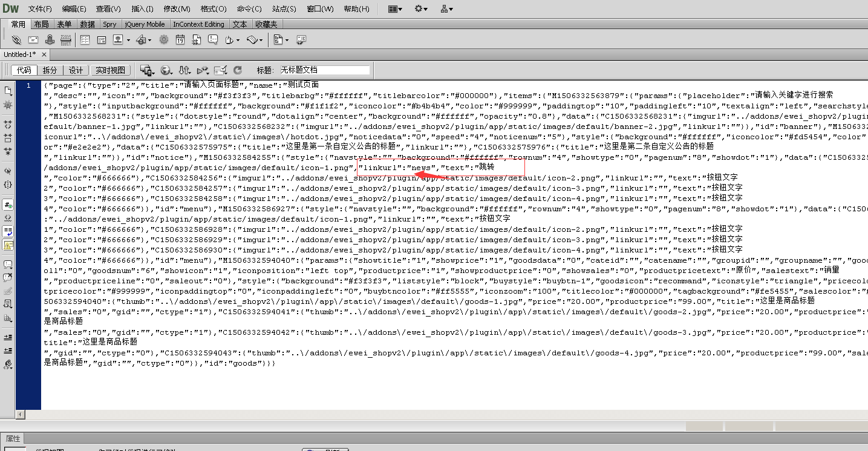Toggle word wrap in code view
This screenshot has width=868, height=451.
point(8,232)
